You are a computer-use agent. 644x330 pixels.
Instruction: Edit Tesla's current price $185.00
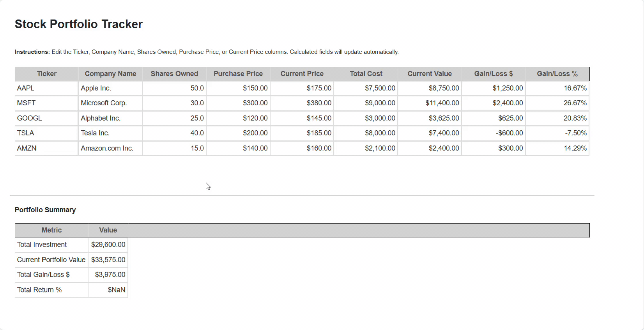coord(302,133)
